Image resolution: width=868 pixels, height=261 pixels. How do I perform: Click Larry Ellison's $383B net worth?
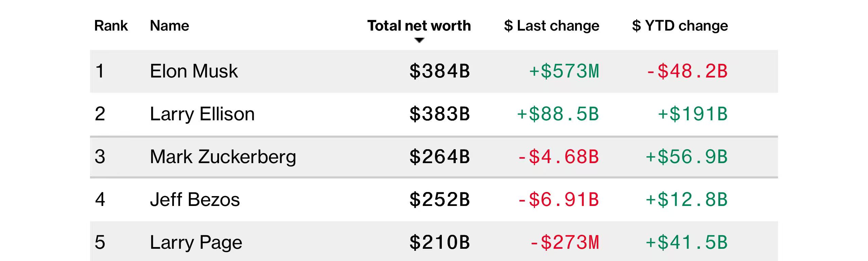click(x=439, y=114)
